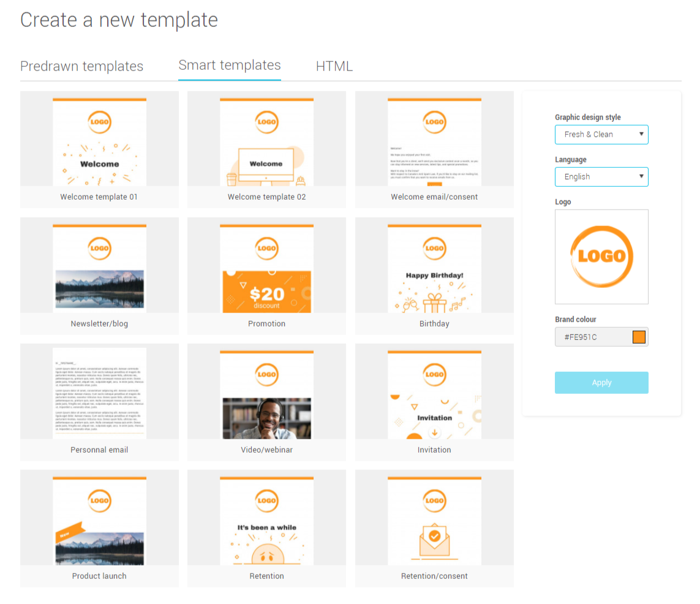Click the orange brand colour swatch

coord(639,337)
